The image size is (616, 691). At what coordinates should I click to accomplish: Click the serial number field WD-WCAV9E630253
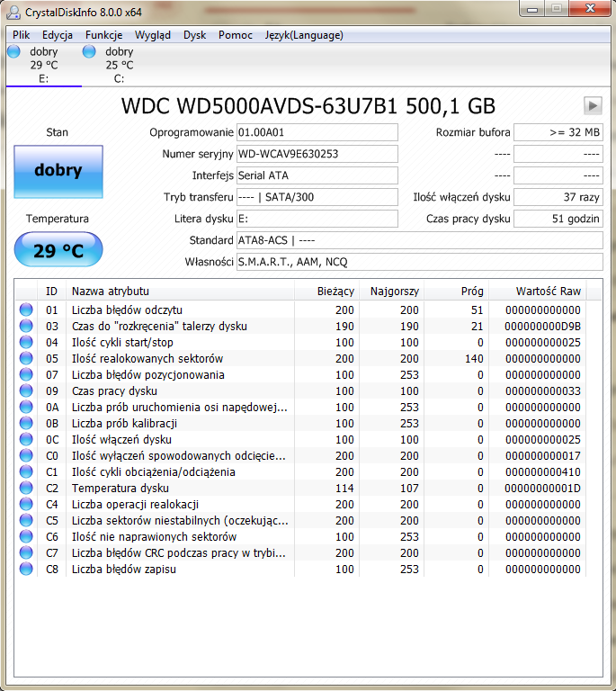click(x=317, y=154)
